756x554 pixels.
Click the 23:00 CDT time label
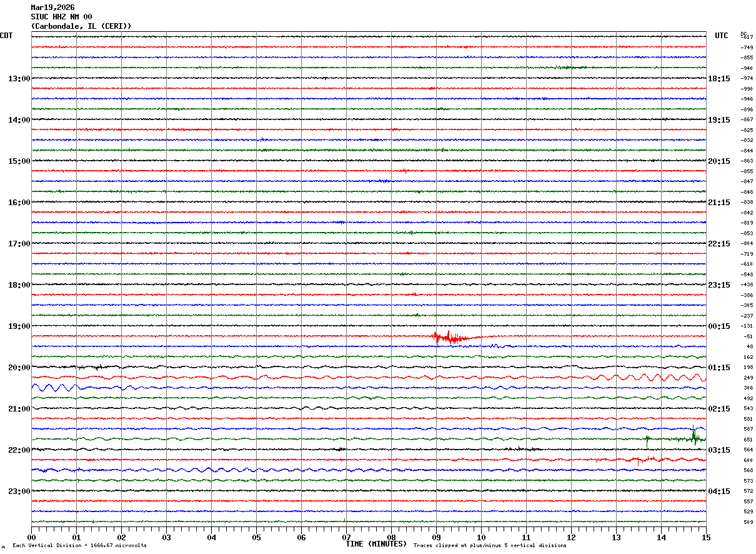tap(19, 491)
